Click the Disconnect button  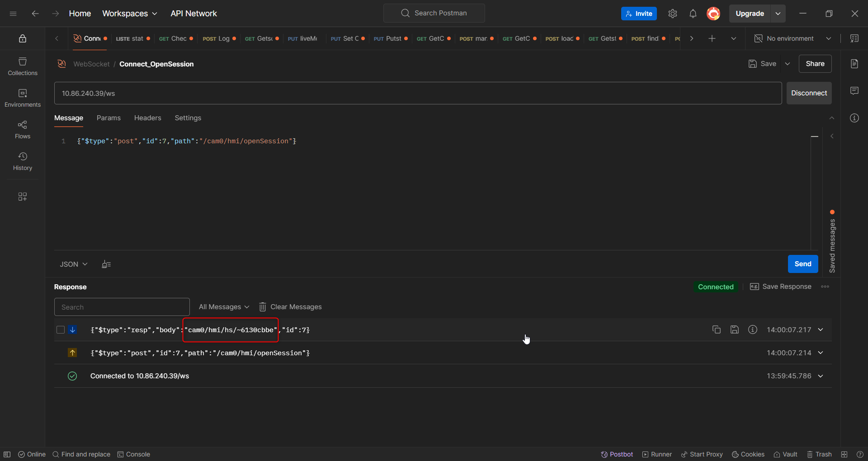tap(809, 93)
